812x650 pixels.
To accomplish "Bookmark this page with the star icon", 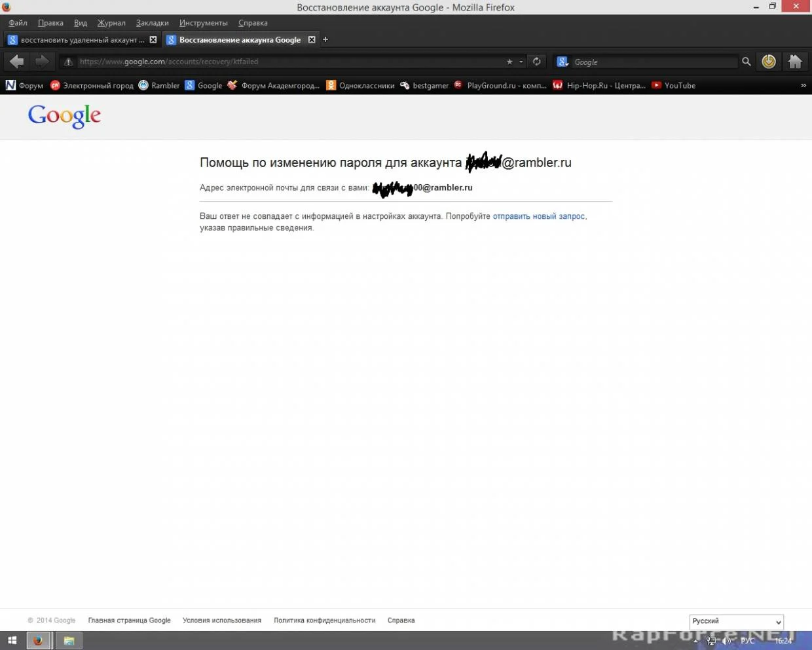I will point(509,62).
